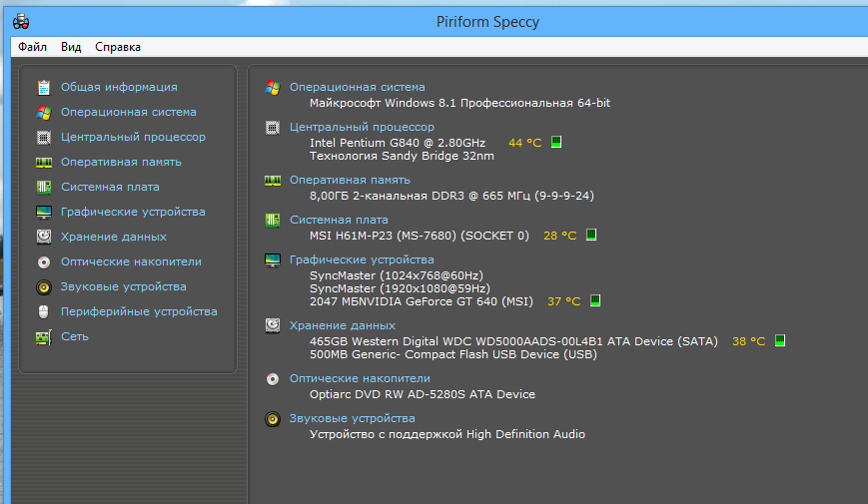Click the 500MB Generic- Compact Flash line
The height and width of the screenshot is (504, 868).
pyautogui.click(x=453, y=354)
